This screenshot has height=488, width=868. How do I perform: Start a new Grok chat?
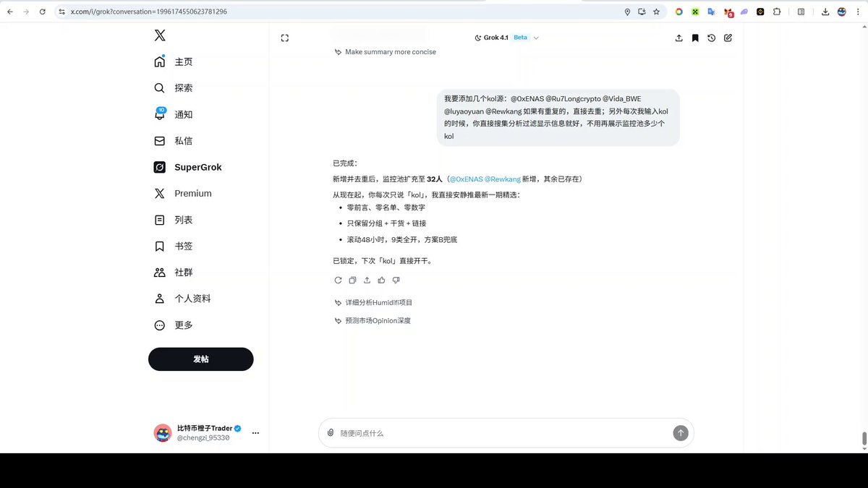[x=728, y=38]
